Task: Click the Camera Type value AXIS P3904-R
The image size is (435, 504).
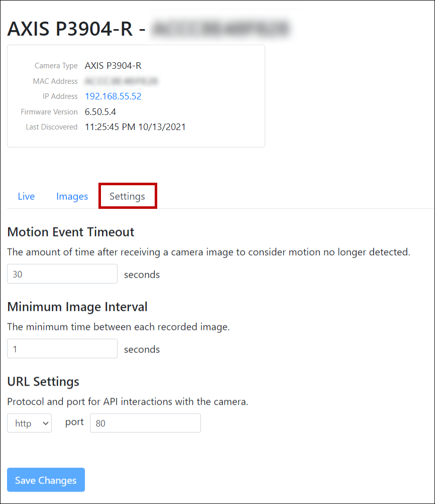Action: pos(113,66)
